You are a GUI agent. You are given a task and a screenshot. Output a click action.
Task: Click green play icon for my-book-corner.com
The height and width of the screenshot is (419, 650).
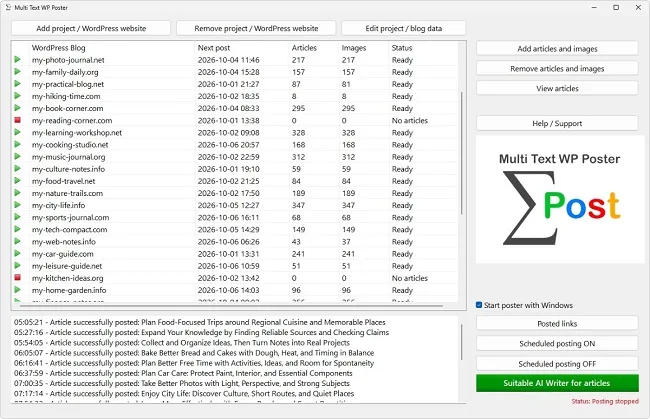coord(17,108)
